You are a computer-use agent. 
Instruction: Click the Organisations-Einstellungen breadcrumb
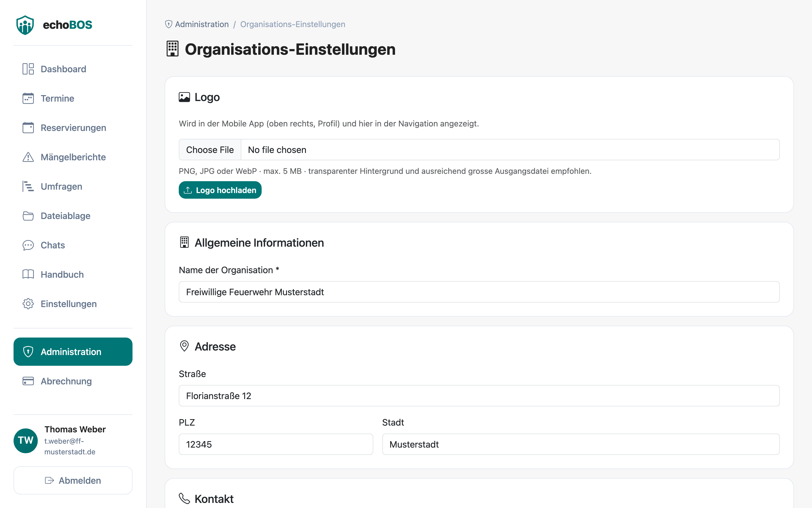[293, 24]
